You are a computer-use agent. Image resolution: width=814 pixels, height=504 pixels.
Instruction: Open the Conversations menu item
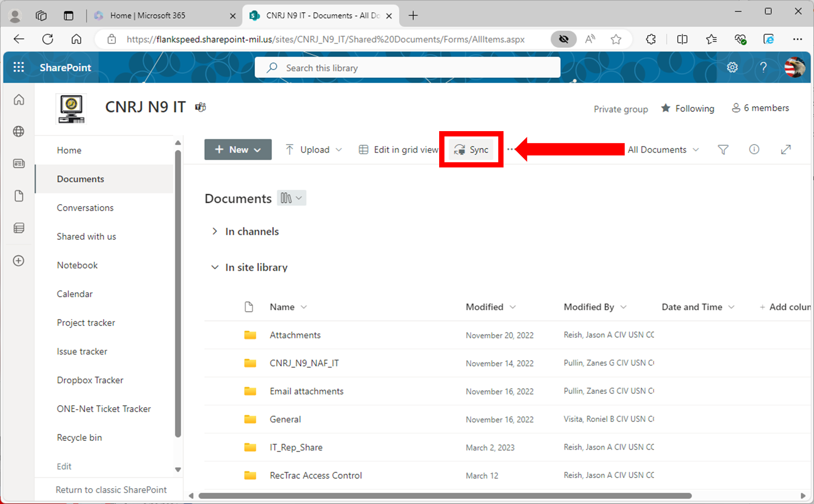point(85,208)
